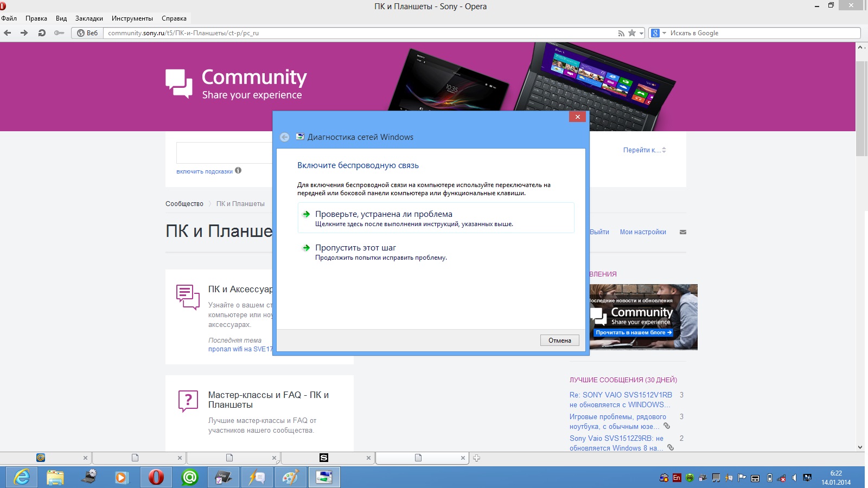The image size is (868, 488).
Task: Open the Инструменты menu
Action: tap(132, 18)
